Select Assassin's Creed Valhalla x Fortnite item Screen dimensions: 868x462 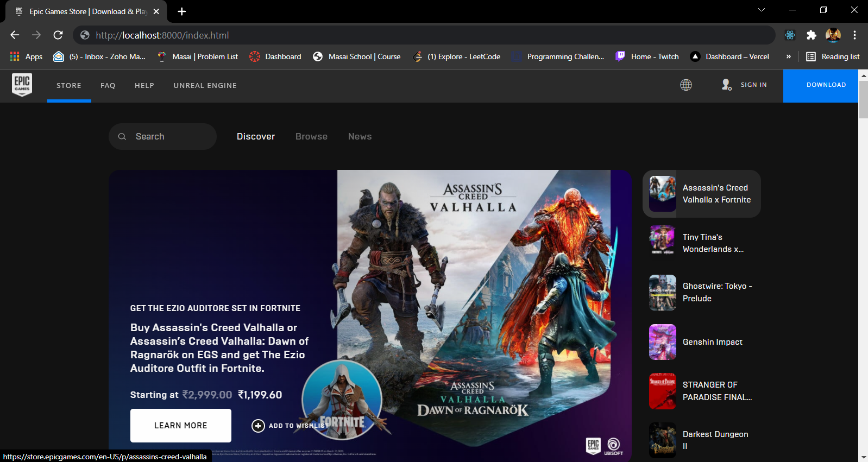click(702, 194)
